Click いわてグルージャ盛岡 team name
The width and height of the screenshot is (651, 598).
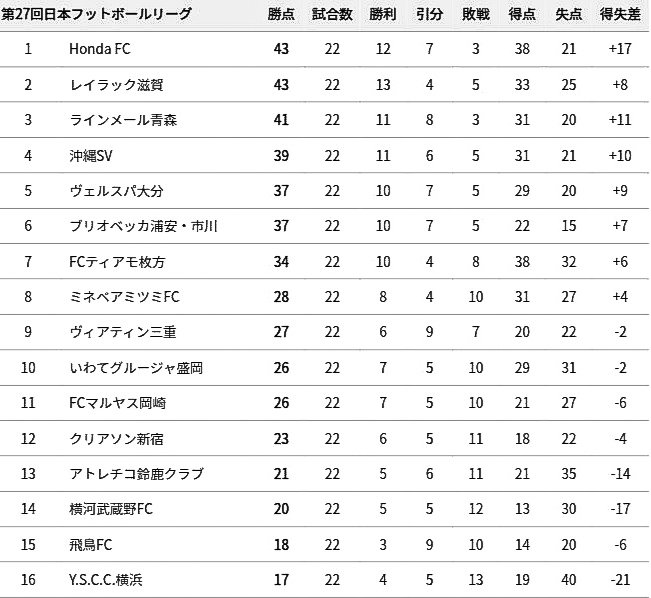coord(137,367)
